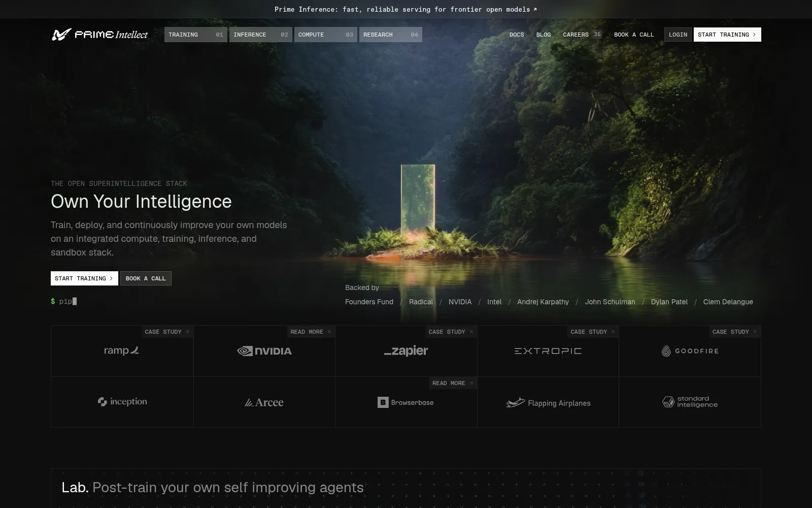812x508 pixels.
Task: Open the Goodfire Case Study link
Action: (735, 332)
